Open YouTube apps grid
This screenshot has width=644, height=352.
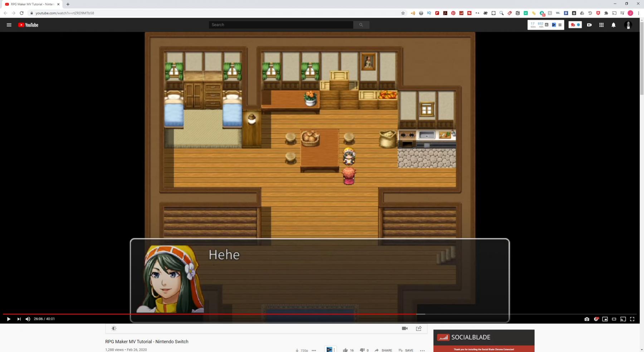click(601, 25)
